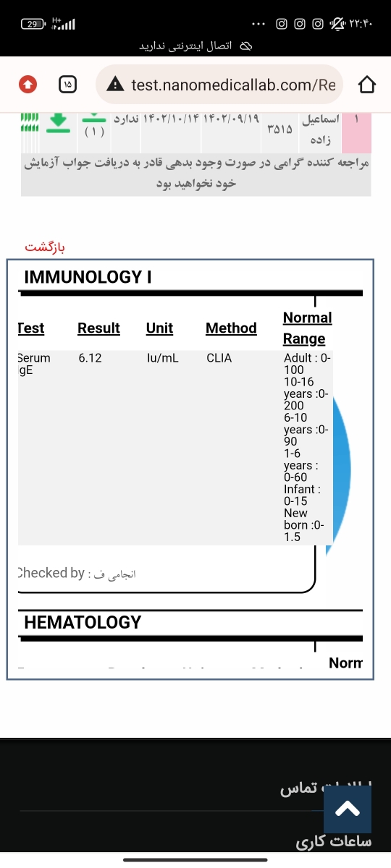
Task: Tap the not-secure warning triangle icon
Action: 115,85
